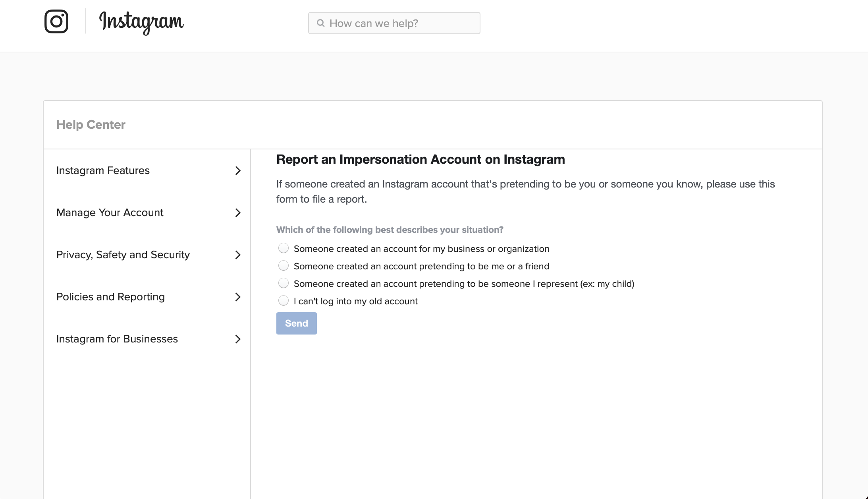This screenshot has height=499, width=868.
Task: Click the chevron next to Instagram for Businesses
Action: click(238, 339)
